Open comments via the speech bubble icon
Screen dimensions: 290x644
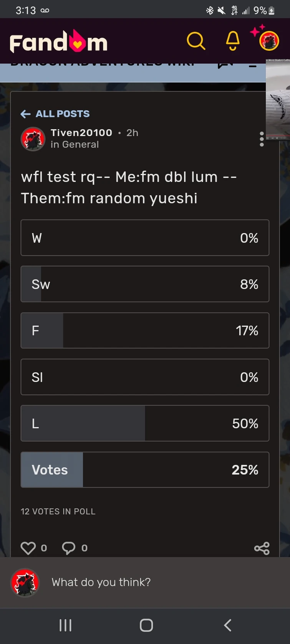(68, 548)
